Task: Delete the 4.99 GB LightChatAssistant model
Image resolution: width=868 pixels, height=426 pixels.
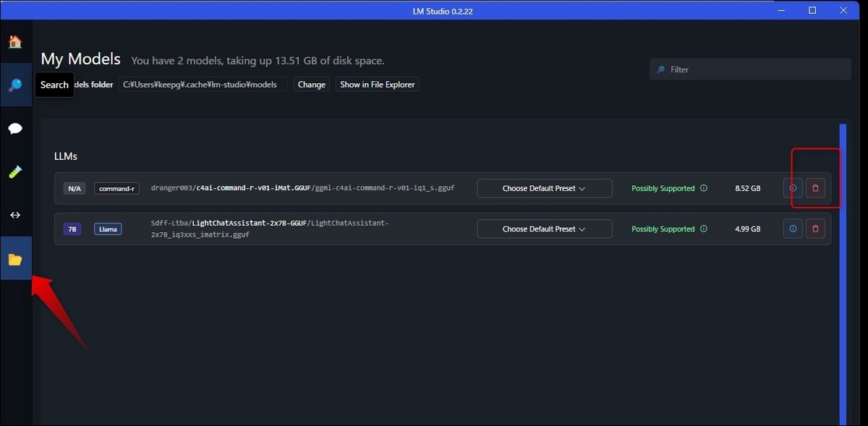Action: tap(815, 229)
